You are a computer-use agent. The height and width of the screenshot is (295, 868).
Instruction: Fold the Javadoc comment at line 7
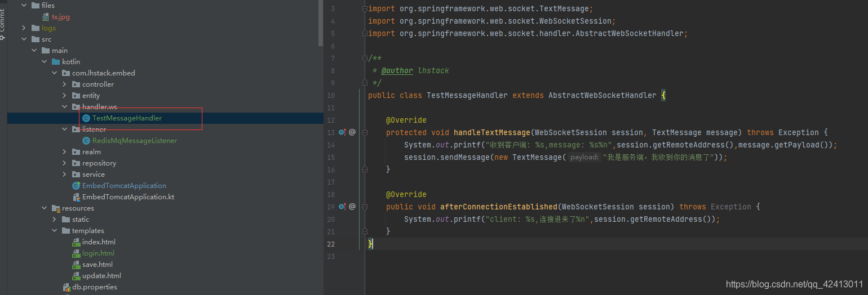365,59
